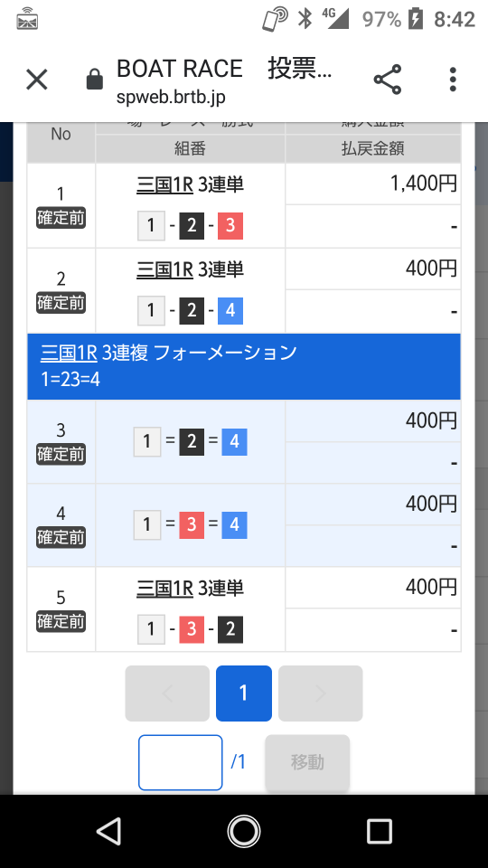Select page 1 pagination button

244,693
